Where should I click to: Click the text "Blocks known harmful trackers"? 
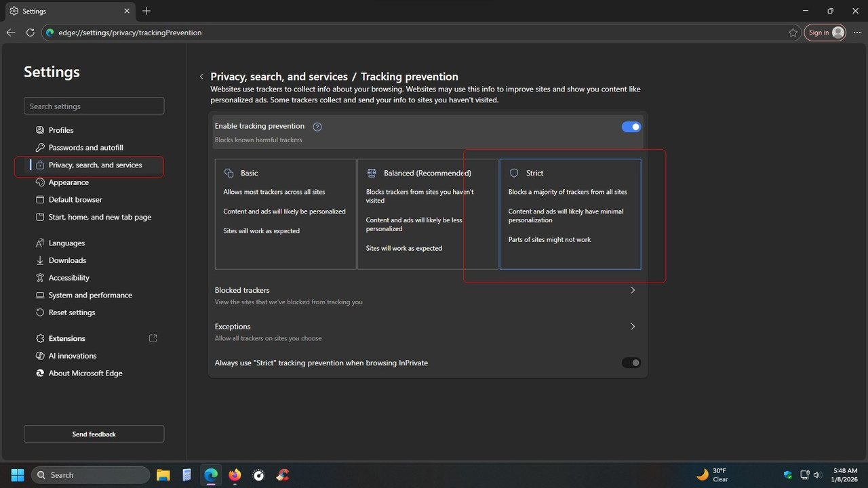pyautogui.click(x=258, y=140)
